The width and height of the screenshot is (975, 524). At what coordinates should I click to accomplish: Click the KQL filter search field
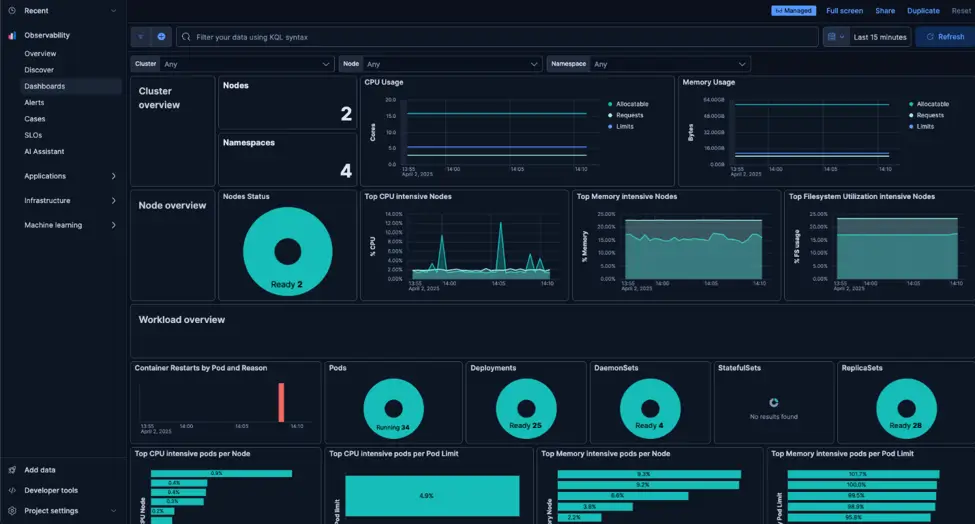pos(497,37)
